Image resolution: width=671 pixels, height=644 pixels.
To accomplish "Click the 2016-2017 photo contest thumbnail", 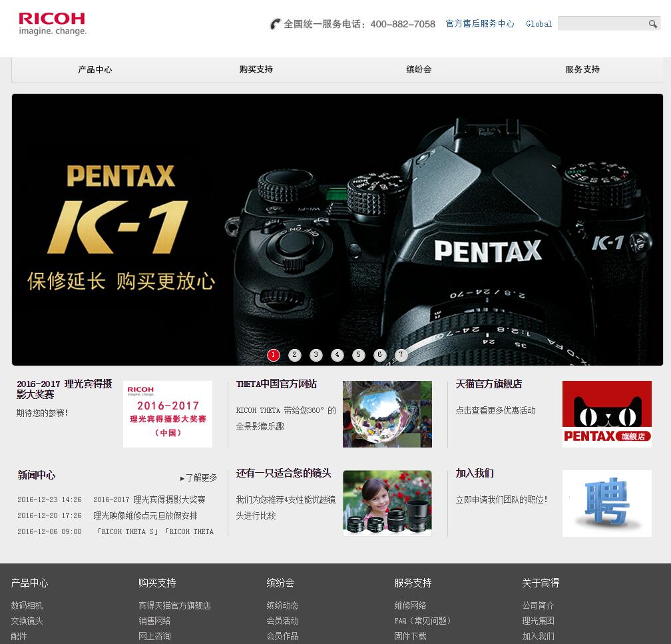I will pos(168,414).
